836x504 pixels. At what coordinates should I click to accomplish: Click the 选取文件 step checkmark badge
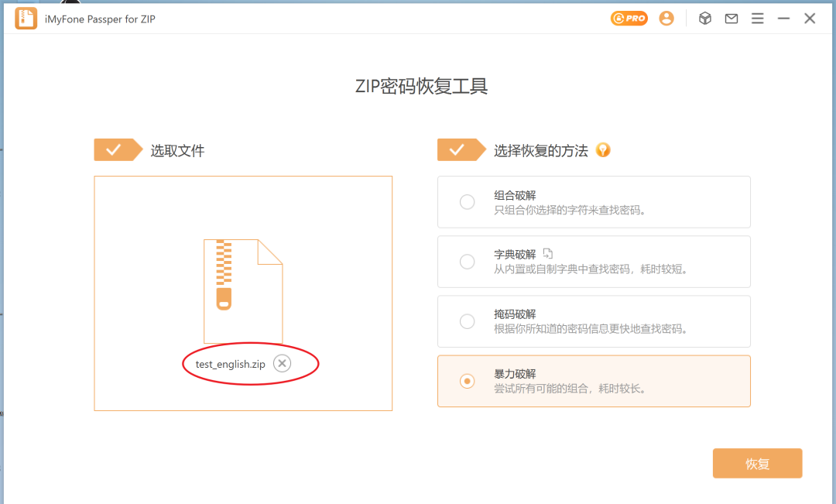click(118, 150)
